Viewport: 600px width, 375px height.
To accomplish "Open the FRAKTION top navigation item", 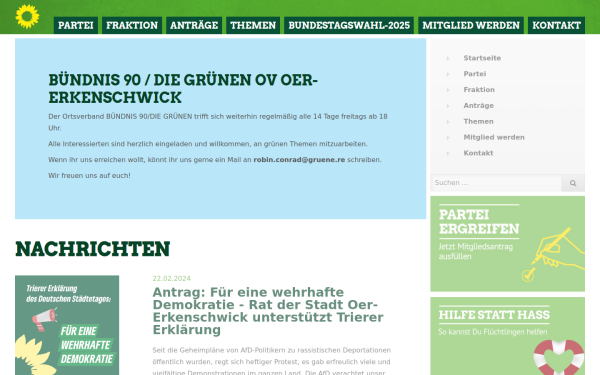I will 132,25.
